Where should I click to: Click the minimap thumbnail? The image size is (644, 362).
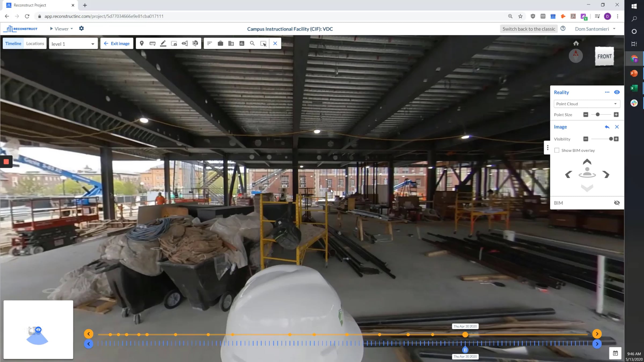click(x=38, y=330)
